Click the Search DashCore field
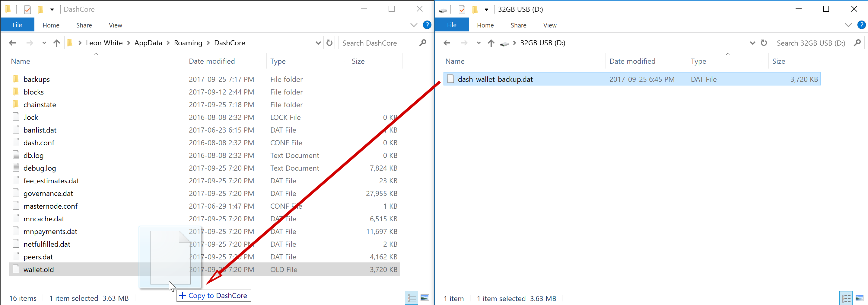Viewport: 868px width, 305px height. pos(377,43)
